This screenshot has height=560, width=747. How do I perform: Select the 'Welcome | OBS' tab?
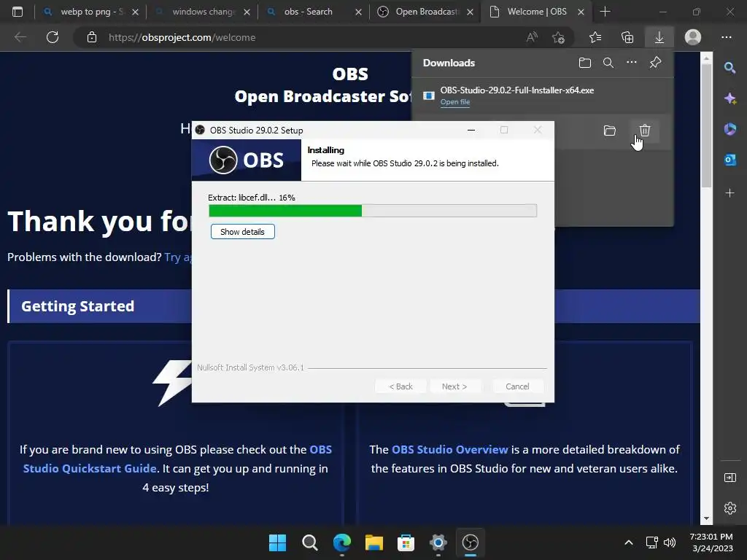click(x=537, y=12)
